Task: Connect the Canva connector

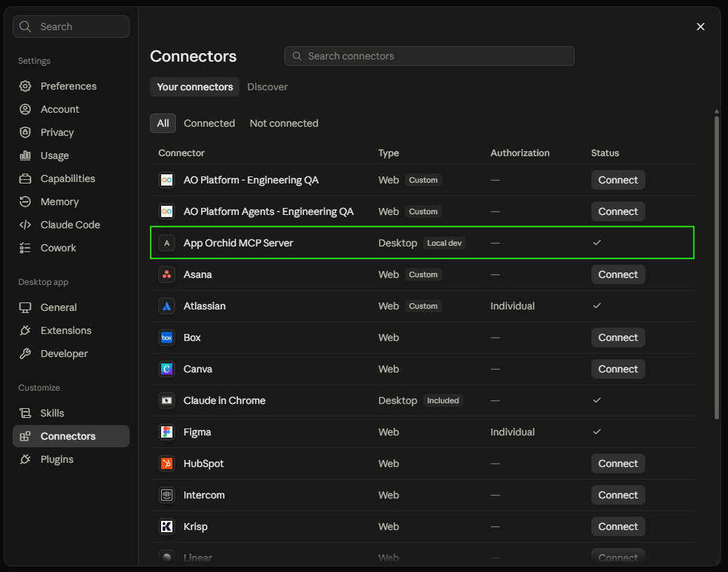Action: pyautogui.click(x=618, y=369)
